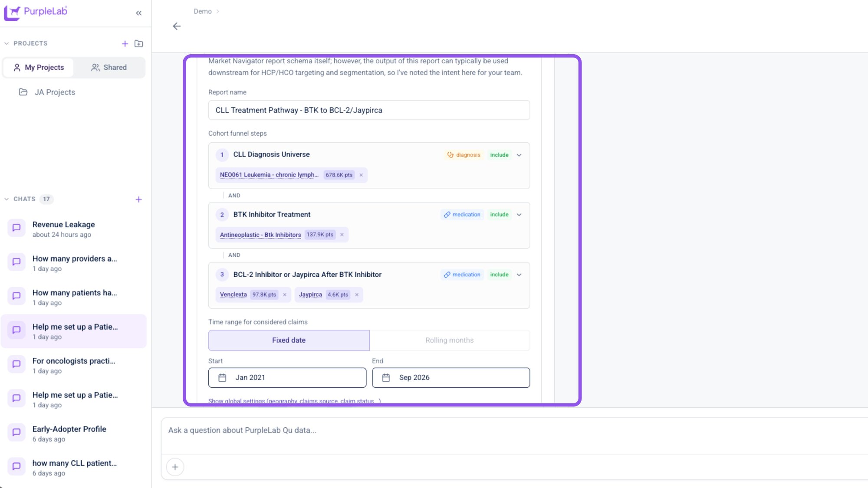Remove the Antineoplastic Btk Inhibitors chip
Viewport: 868px width, 488px height.
click(342, 235)
